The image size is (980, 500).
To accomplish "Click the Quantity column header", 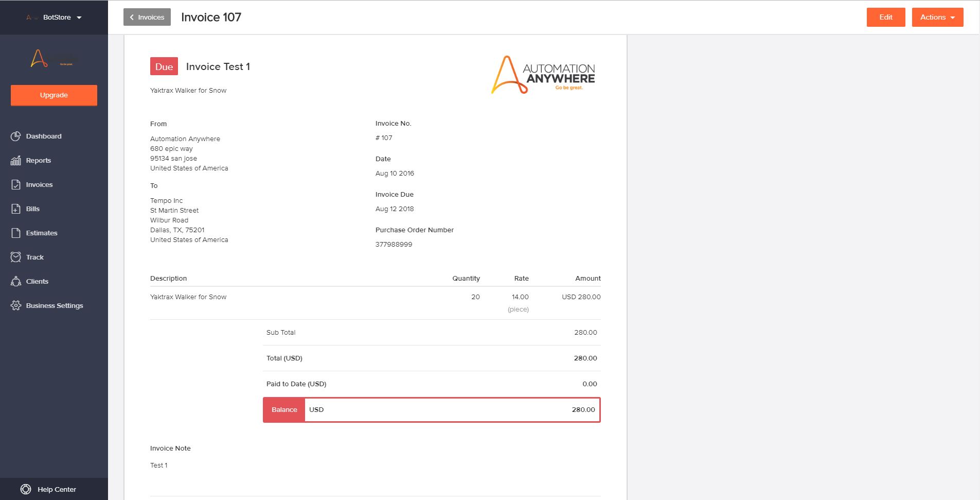I will click(x=466, y=279).
